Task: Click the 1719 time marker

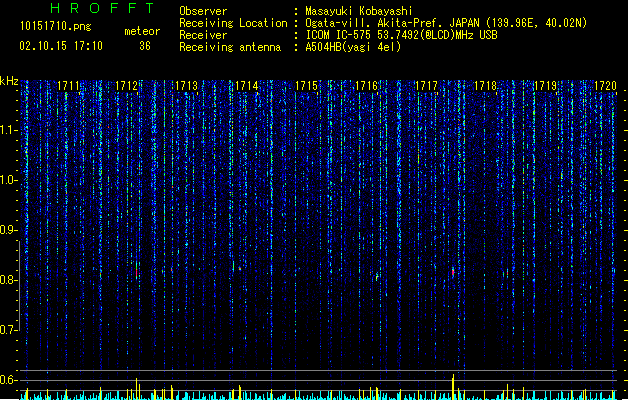Action: [x=546, y=86]
